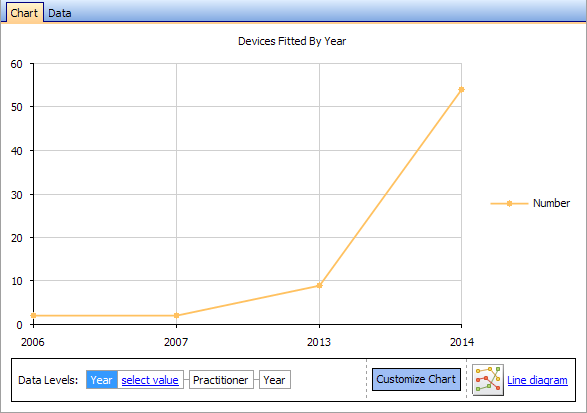Open the Line diagram link
Screen dimensions: 587x413
coord(537,380)
